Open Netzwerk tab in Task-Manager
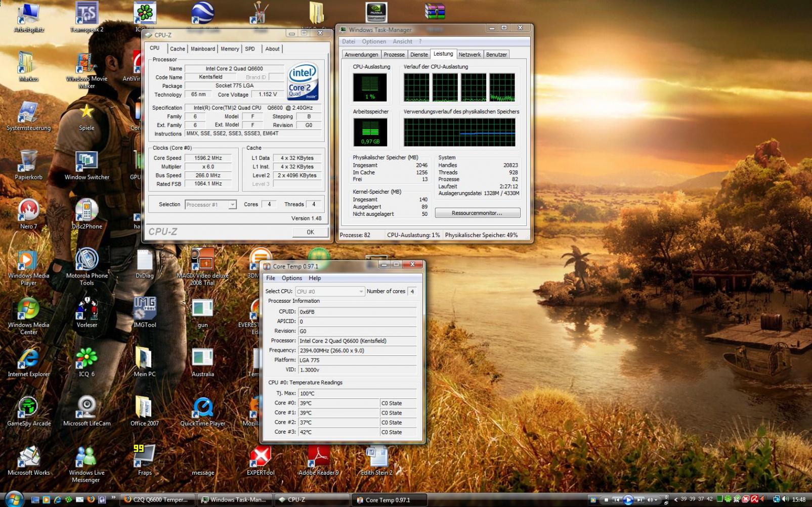Image resolution: width=812 pixels, height=507 pixels. (x=469, y=55)
